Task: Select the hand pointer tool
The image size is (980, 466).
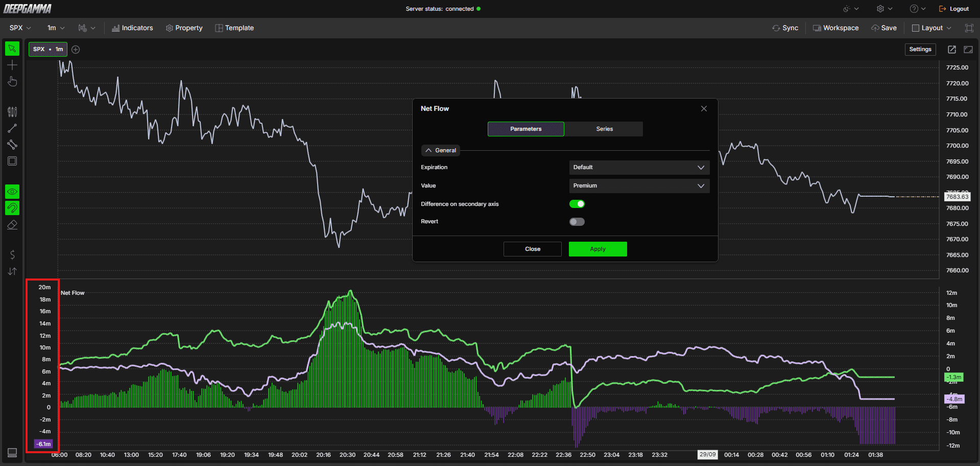Action: 12,81
